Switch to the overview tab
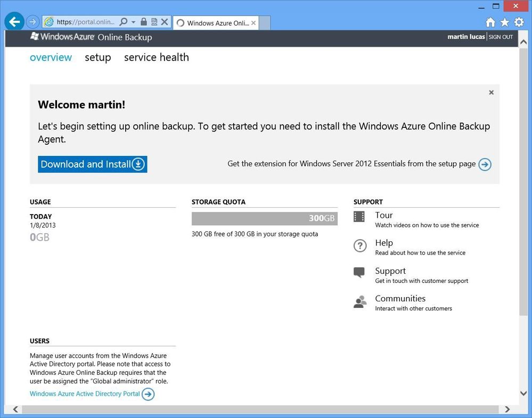 (51, 58)
